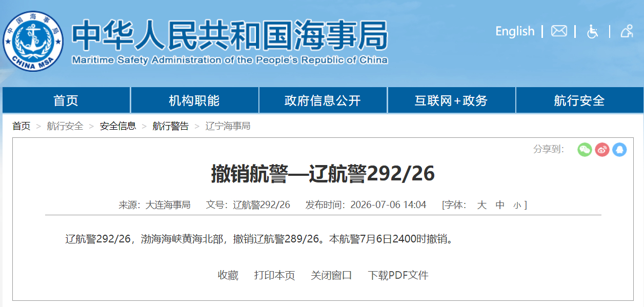Screen dimensions: 644x307
Task: Open the 首页 navigation menu item
Action: tap(66, 100)
